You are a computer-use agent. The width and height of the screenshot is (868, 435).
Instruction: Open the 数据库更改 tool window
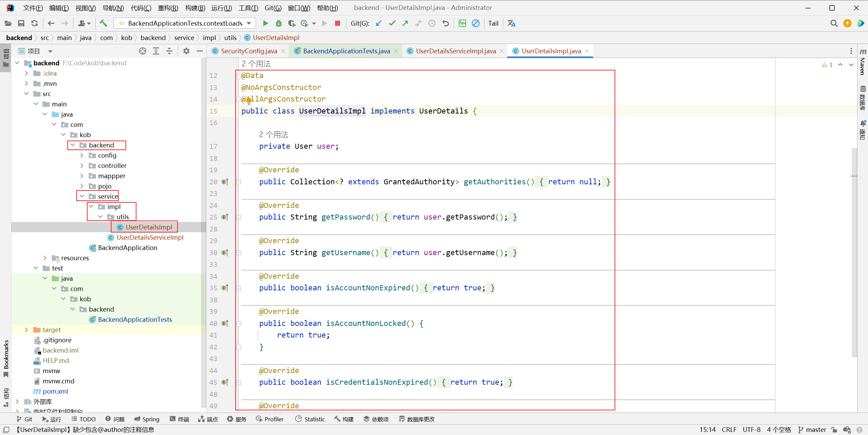click(x=417, y=419)
